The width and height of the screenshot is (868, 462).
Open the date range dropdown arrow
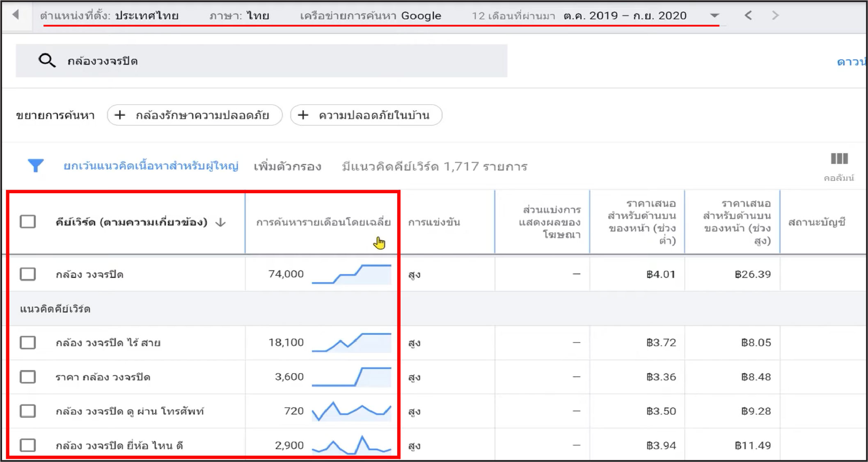[x=715, y=16]
